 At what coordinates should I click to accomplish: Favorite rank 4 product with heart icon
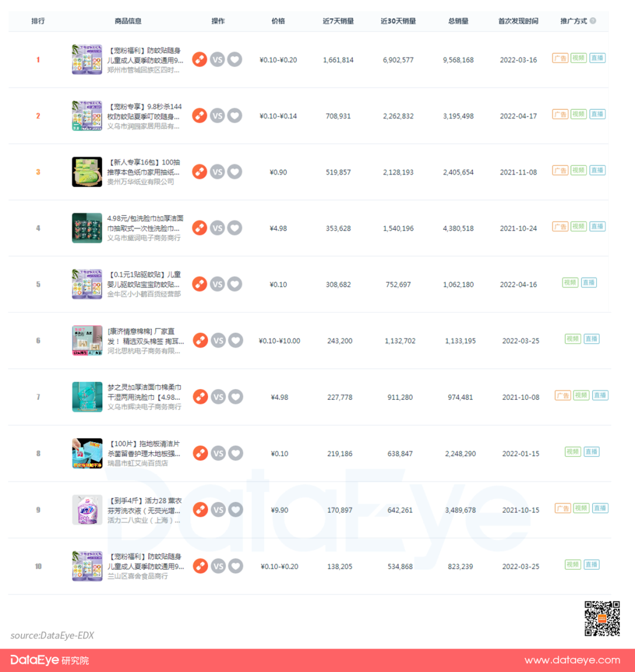235,228
